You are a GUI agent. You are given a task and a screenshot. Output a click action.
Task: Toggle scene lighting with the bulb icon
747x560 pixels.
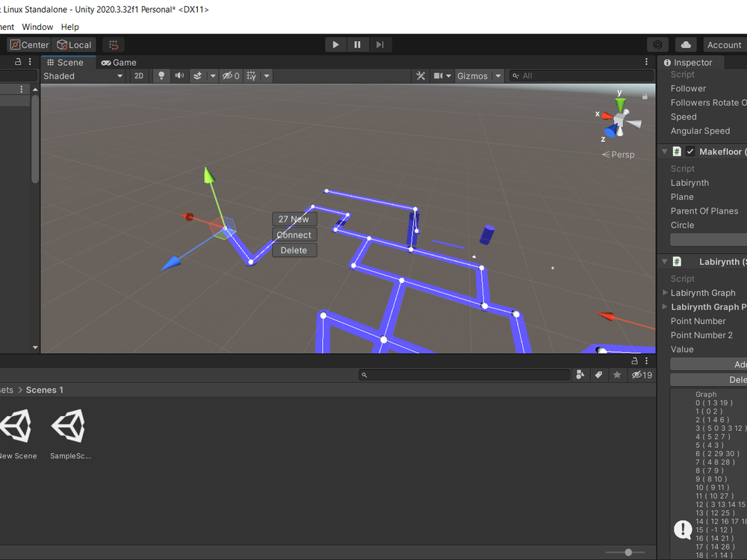click(161, 75)
